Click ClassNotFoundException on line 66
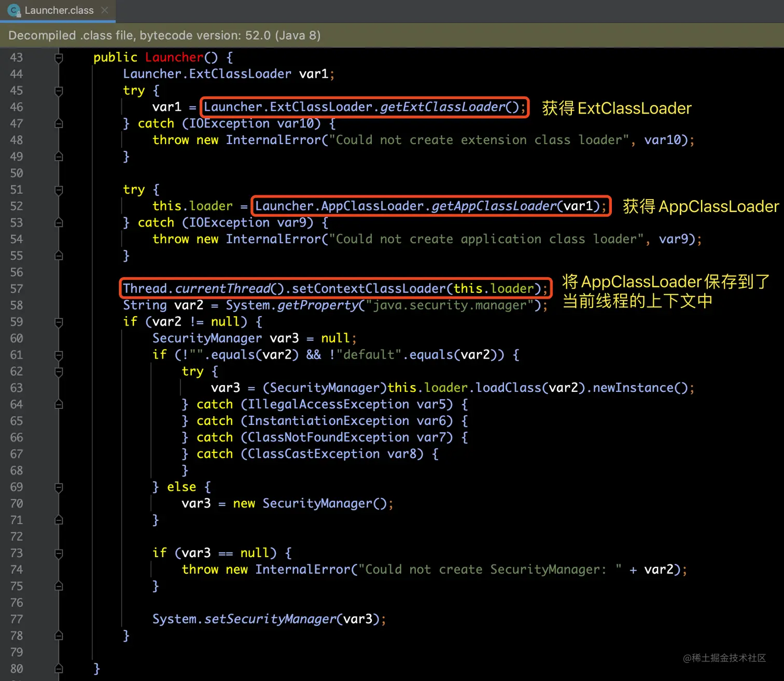This screenshot has height=681, width=784. point(328,437)
